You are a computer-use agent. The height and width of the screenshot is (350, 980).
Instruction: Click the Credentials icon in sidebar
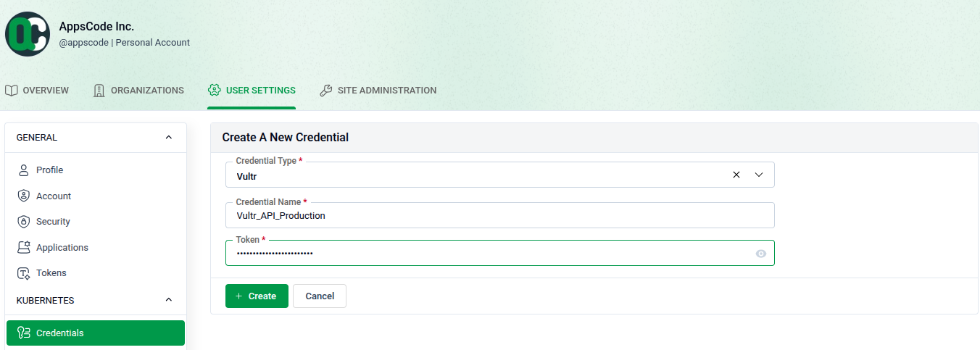pos(23,333)
